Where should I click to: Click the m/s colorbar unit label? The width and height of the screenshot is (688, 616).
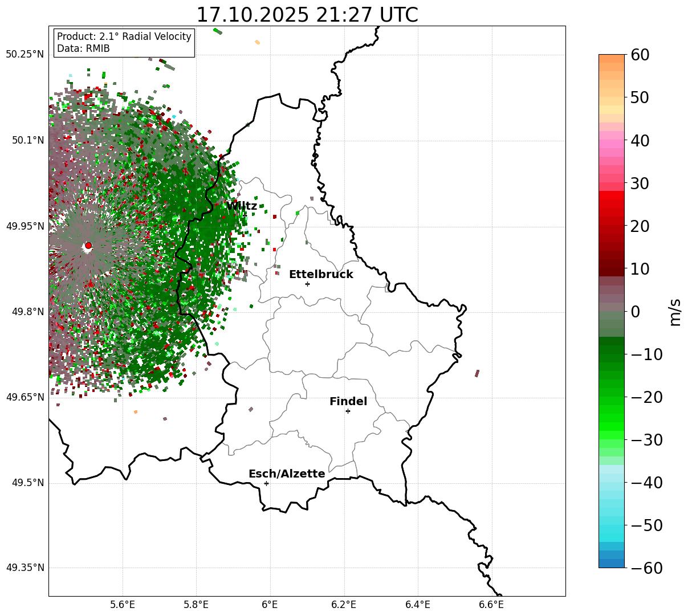(x=675, y=312)
